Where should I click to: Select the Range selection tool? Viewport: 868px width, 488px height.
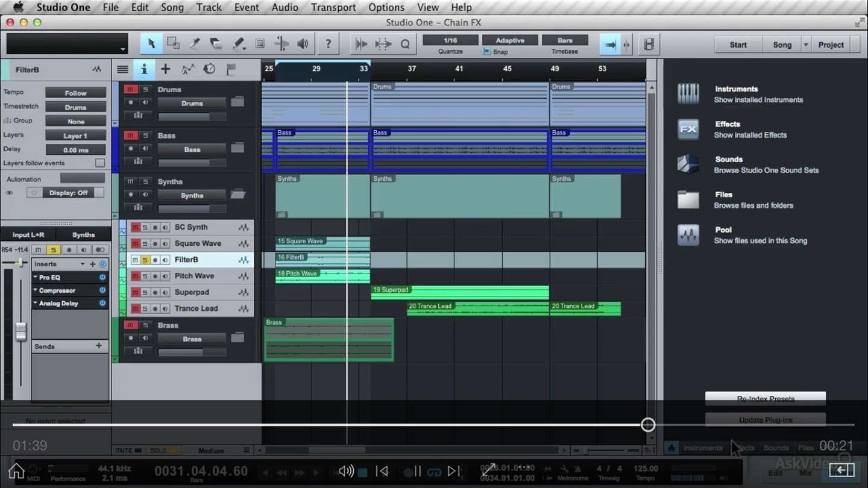click(x=173, y=44)
